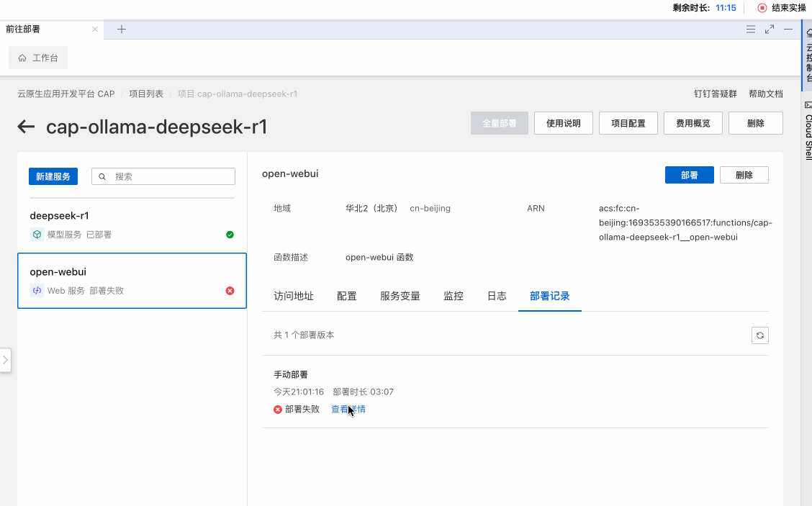Switch to the 服务变量 tab
The height and width of the screenshot is (506, 812).
tap(400, 297)
